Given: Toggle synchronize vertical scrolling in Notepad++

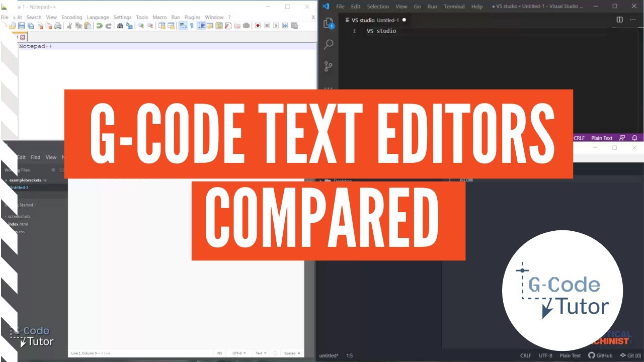Looking at the screenshot, I should (x=162, y=26).
